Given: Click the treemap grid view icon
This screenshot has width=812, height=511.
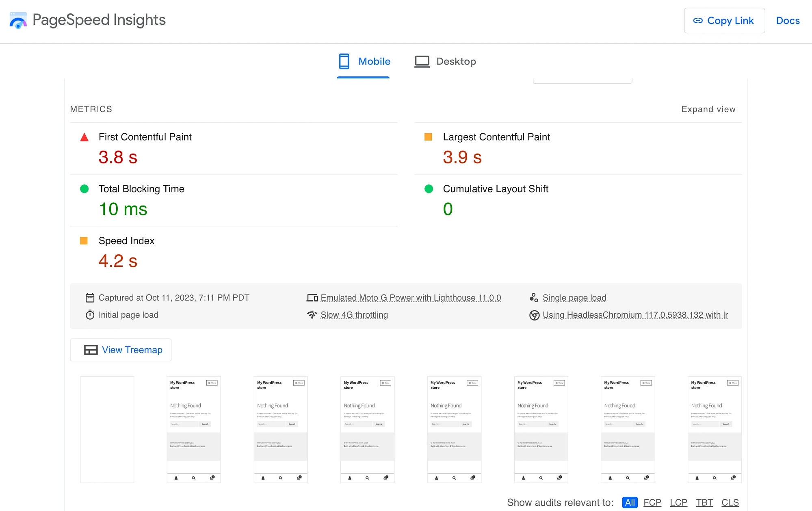Looking at the screenshot, I should coord(91,350).
